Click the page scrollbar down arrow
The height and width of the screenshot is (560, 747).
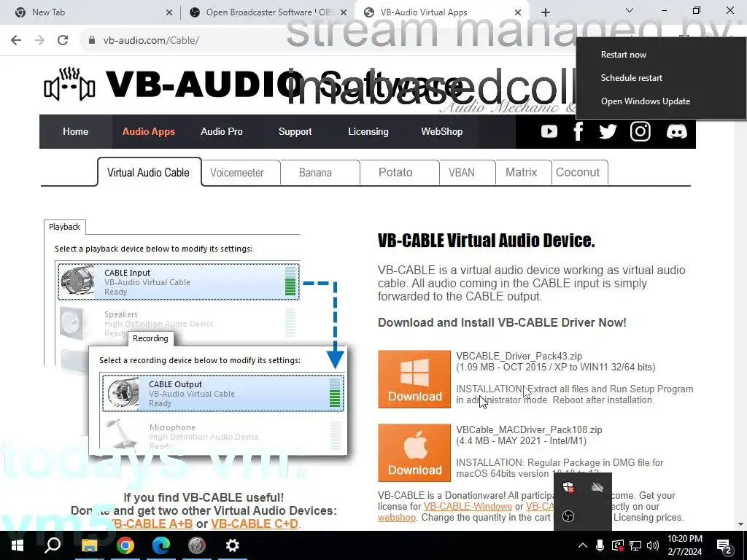point(741,524)
